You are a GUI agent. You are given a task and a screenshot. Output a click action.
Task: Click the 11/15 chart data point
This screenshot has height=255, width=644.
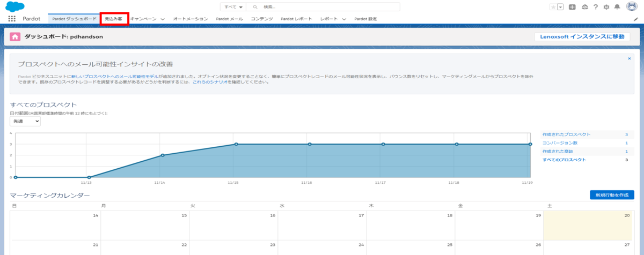tap(236, 144)
